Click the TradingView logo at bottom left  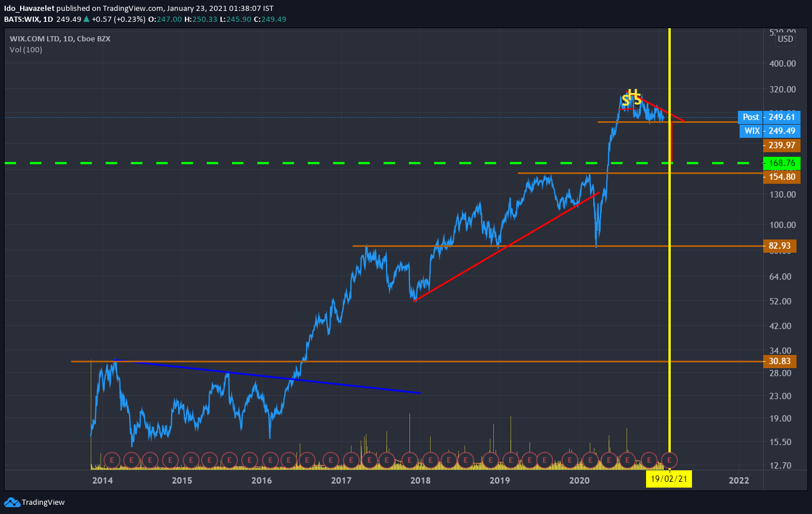click(35, 502)
